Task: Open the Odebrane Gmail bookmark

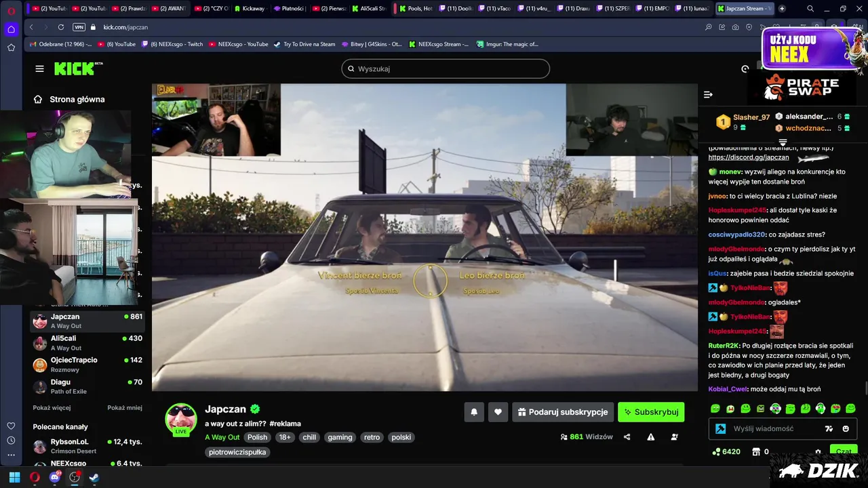Action: [60, 44]
